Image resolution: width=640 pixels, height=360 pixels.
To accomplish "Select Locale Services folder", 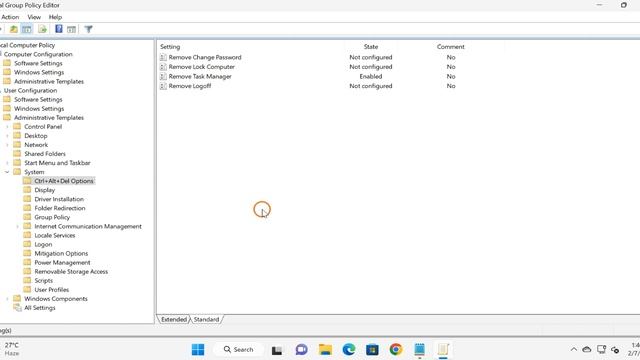I will 55,236.
